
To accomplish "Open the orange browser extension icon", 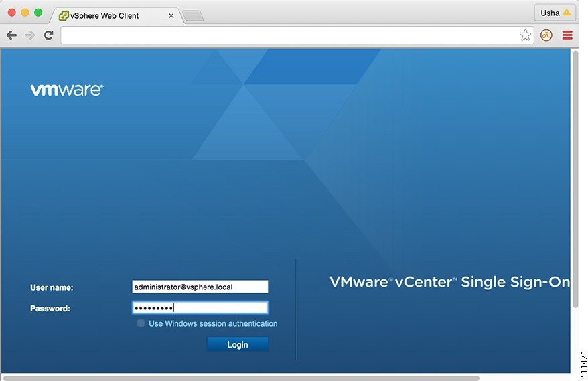I will point(546,35).
